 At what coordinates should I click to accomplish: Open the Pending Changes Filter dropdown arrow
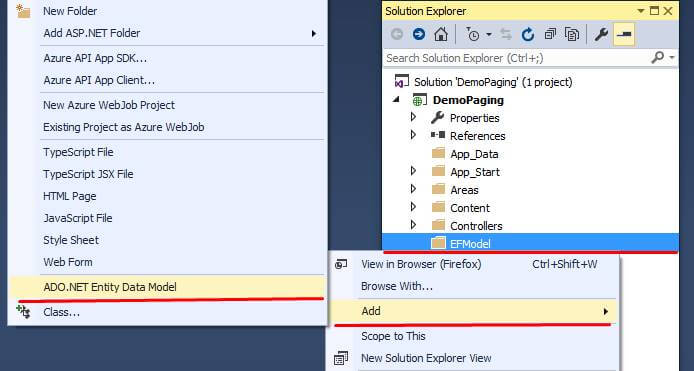pos(489,35)
